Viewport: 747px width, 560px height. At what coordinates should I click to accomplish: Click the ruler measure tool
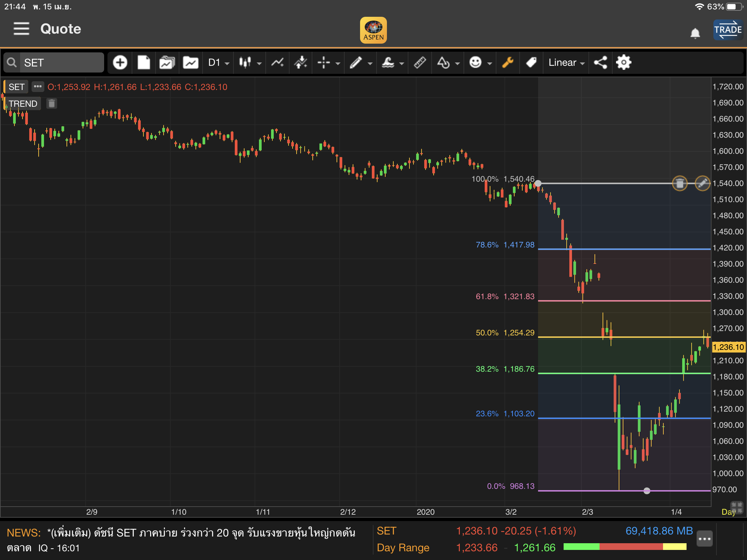tap(420, 63)
